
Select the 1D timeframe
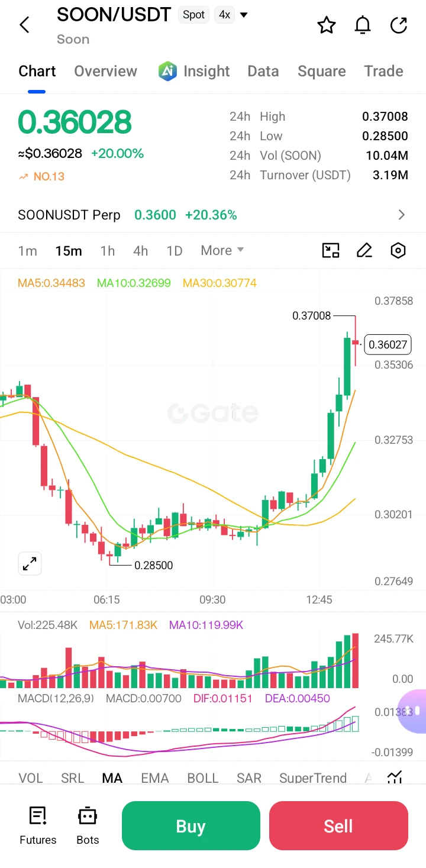pos(175,250)
